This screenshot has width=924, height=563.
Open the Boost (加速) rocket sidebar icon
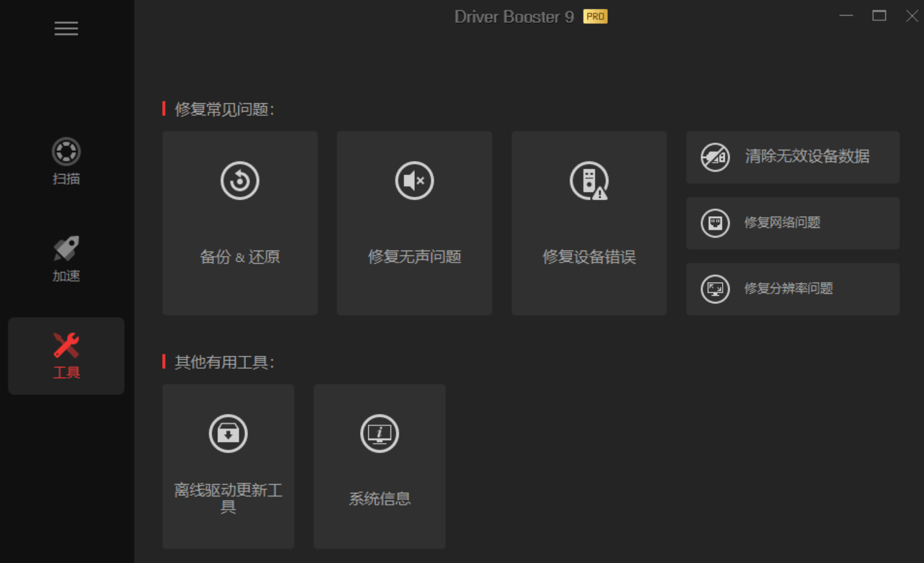[66, 248]
